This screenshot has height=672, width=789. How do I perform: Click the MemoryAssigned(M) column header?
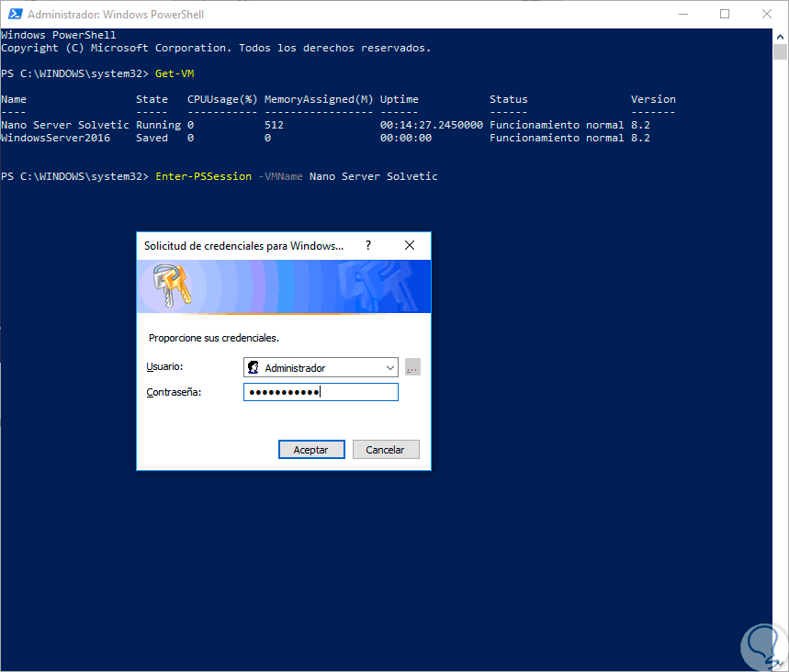tap(319, 99)
